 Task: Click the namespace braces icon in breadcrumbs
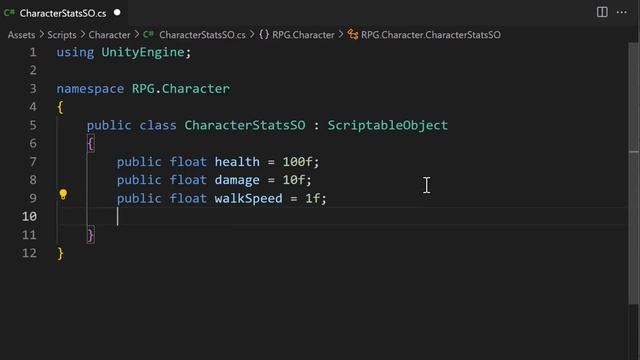264,35
